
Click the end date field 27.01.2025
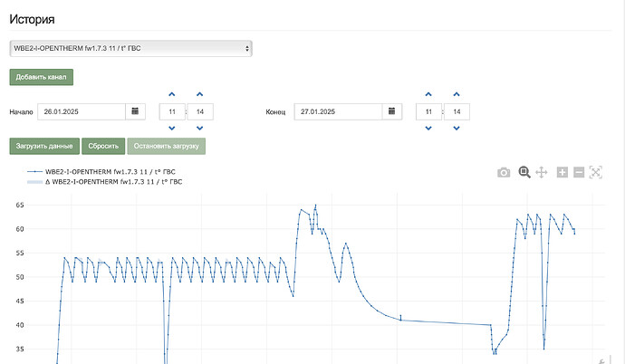coord(338,111)
